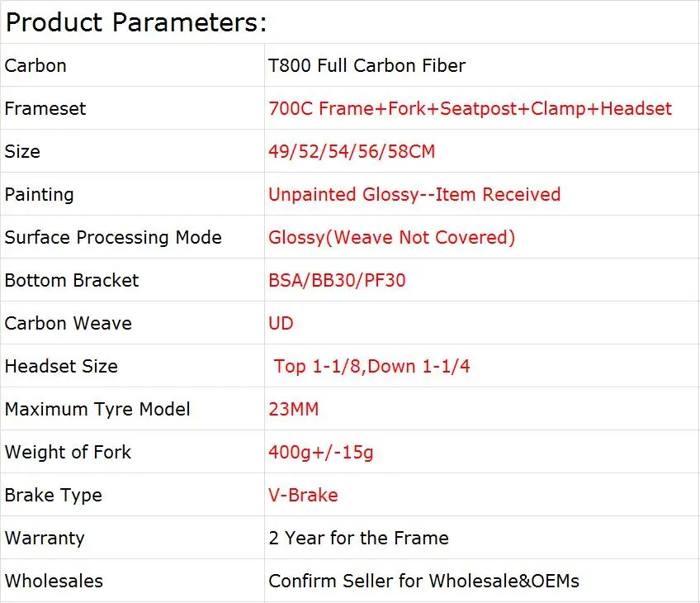Click the 2 Year for the Frame warranty text
Image resolution: width=700 pixels, height=603 pixels.
tap(358, 539)
